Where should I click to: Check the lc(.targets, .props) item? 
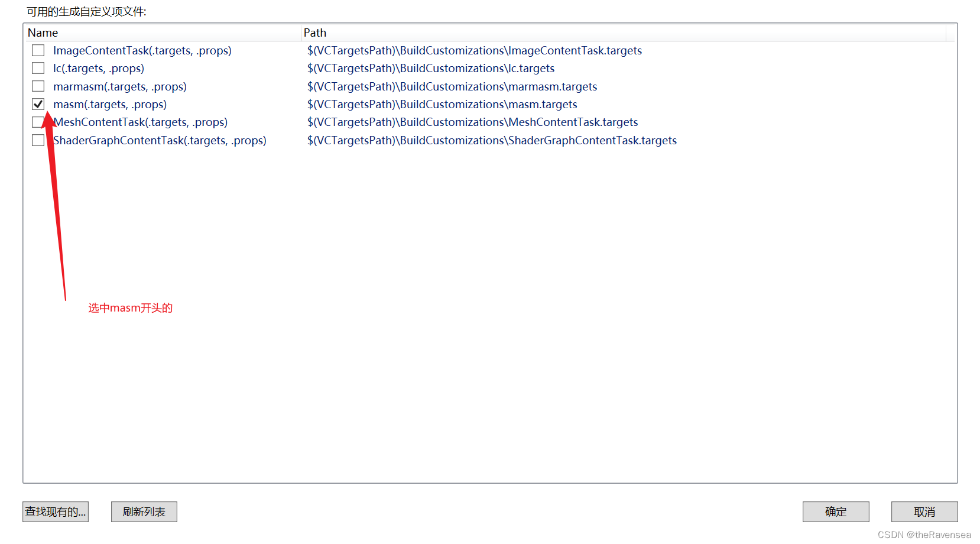click(38, 68)
